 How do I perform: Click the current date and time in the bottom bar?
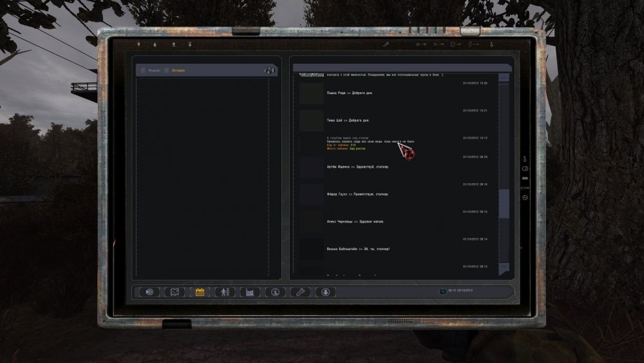[x=460, y=290]
